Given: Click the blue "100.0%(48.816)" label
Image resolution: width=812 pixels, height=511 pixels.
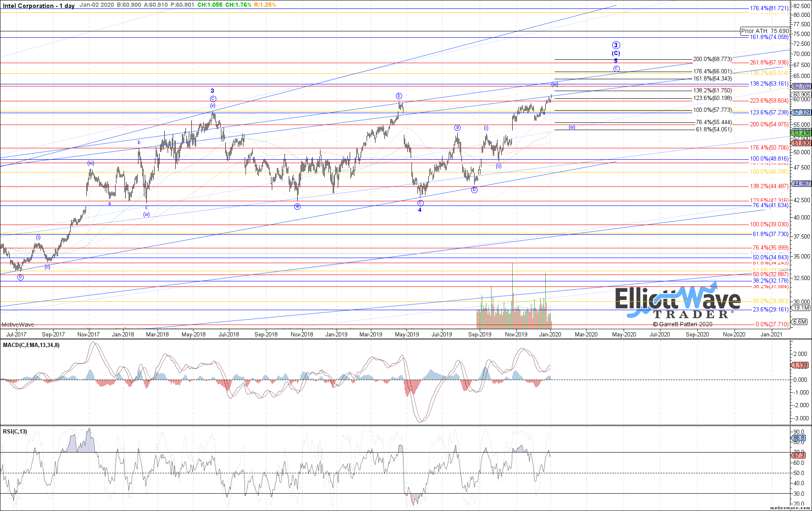Looking at the screenshot, I should (x=769, y=159).
